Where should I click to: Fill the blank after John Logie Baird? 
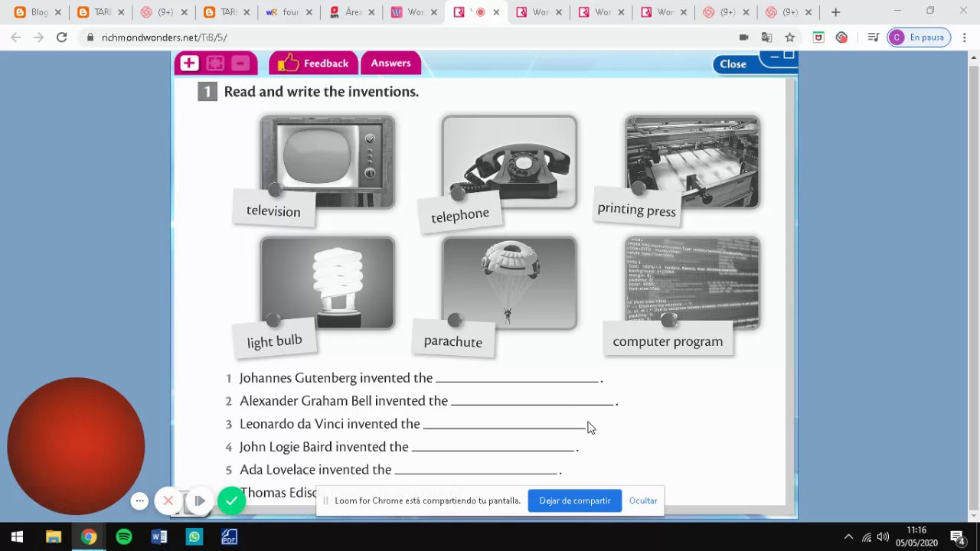pyautogui.click(x=493, y=446)
